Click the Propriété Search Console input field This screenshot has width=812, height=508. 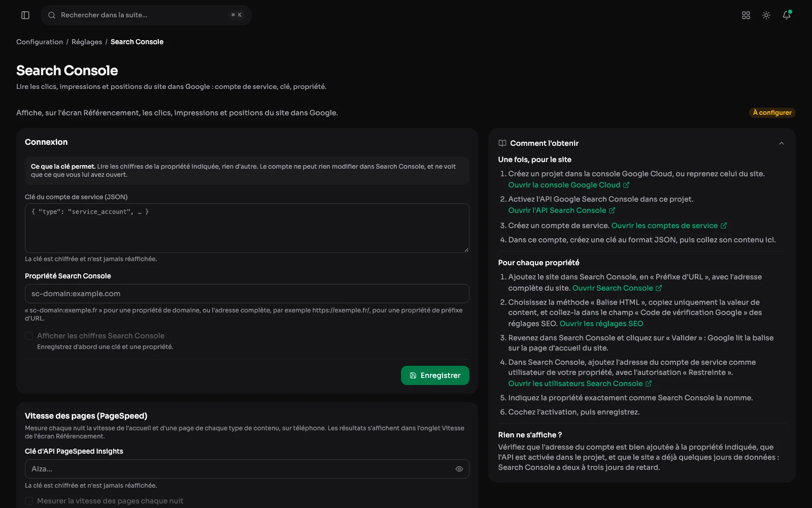pyautogui.click(x=247, y=294)
